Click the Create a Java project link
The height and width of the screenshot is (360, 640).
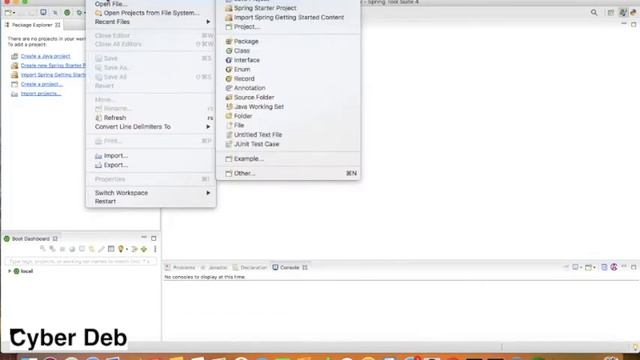(x=46, y=56)
